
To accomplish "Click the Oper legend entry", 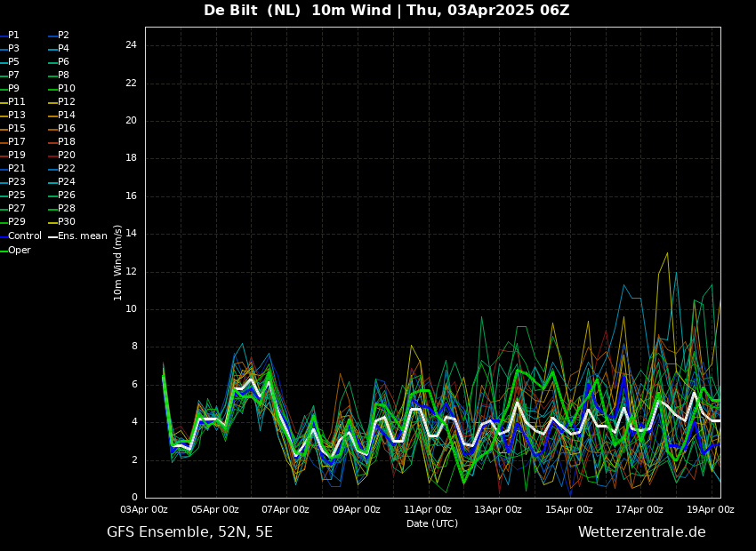I will [19, 251].
